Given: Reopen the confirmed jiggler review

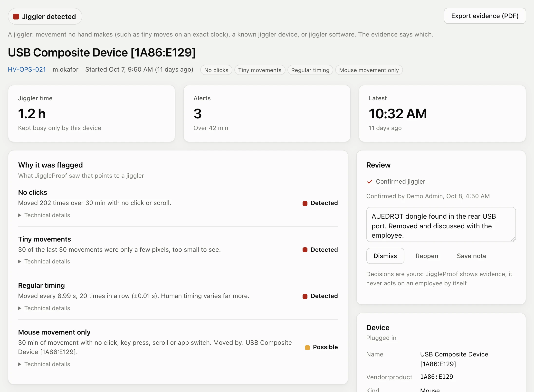Looking at the screenshot, I should pyautogui.click(x=427, y=256).
